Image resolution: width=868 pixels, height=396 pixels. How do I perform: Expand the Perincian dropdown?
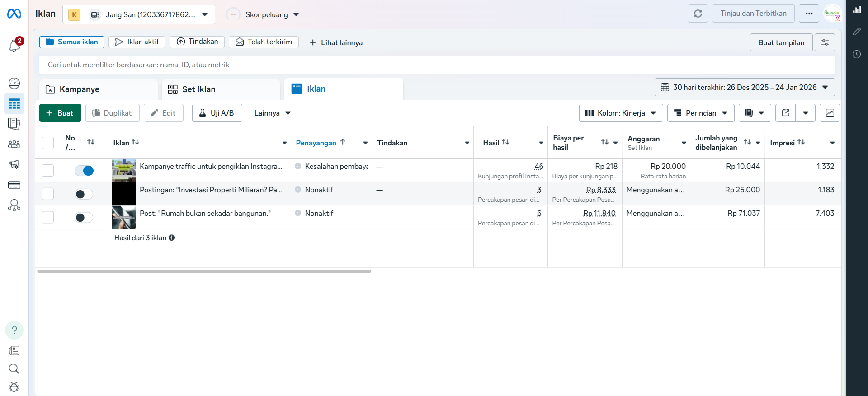tap(701, 113)
